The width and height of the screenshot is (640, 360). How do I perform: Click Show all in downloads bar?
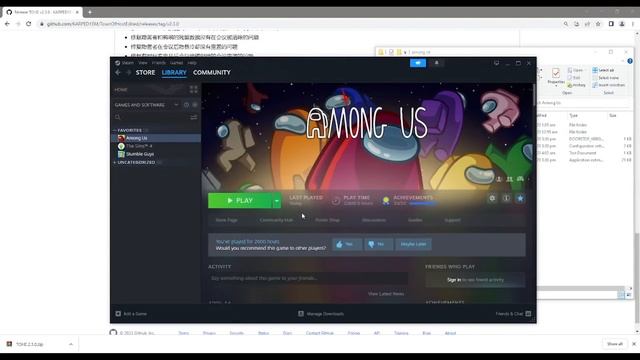(x=615, y=344)
